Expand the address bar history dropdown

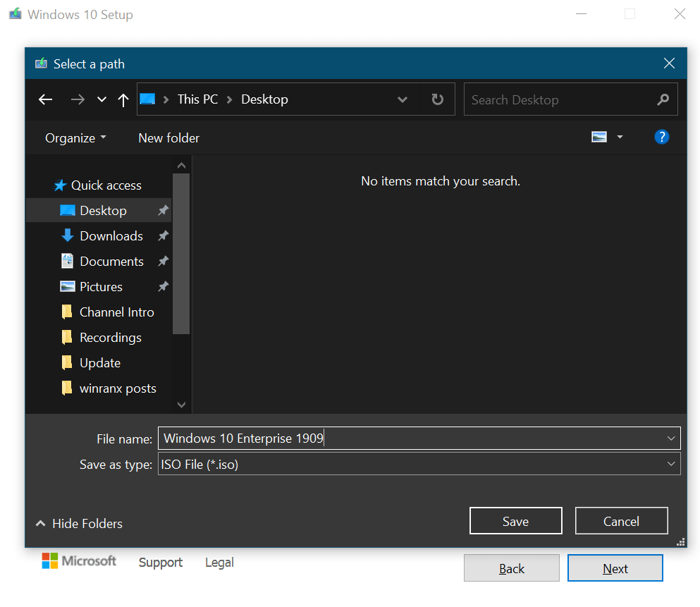[403, 99]
